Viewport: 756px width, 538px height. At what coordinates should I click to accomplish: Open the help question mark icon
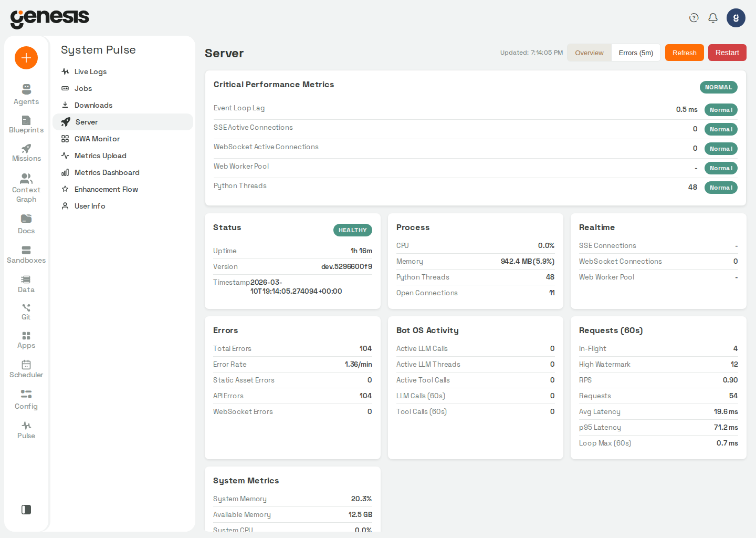694,18
